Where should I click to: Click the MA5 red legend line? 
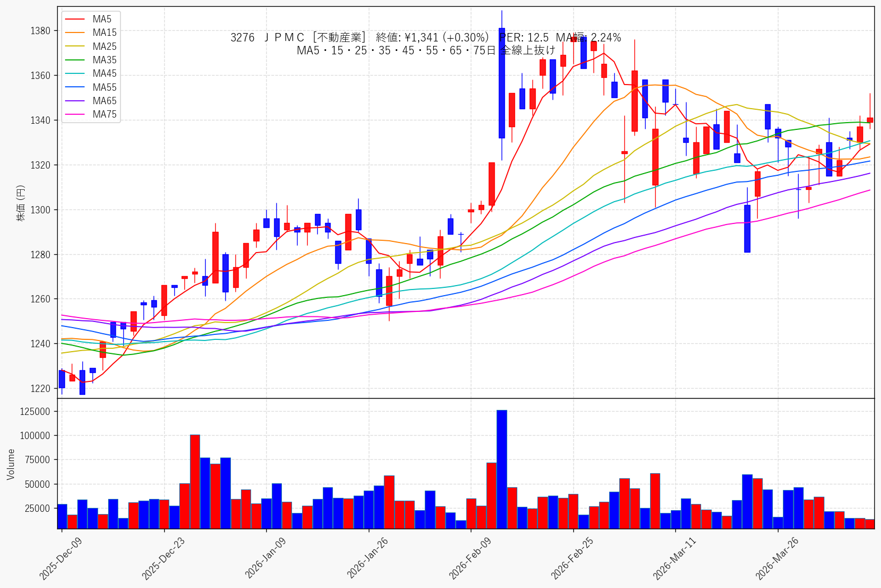[x=75, y=19]
